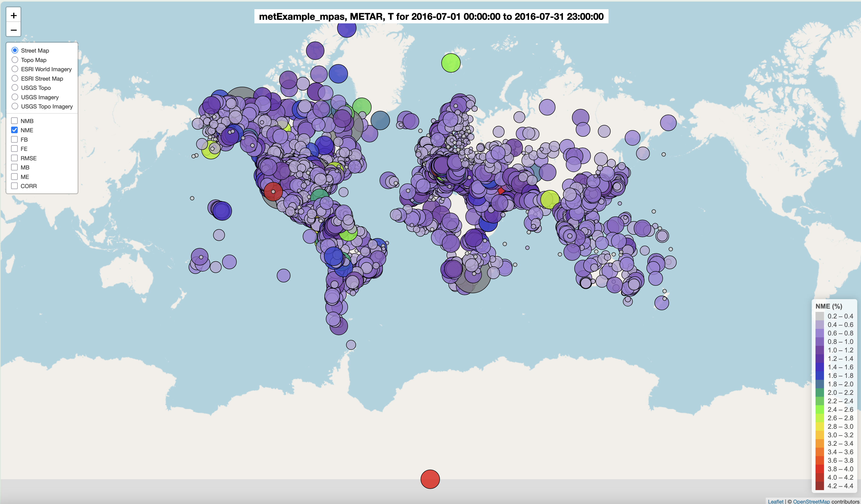Click the dark blue marker at Hawaii
861x504 pixels.
(222, 211)
